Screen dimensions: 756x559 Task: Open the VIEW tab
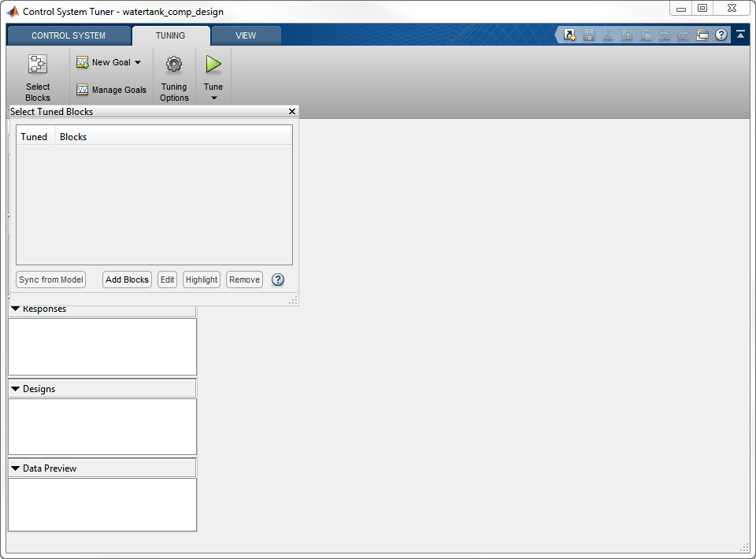click(246, 35)
